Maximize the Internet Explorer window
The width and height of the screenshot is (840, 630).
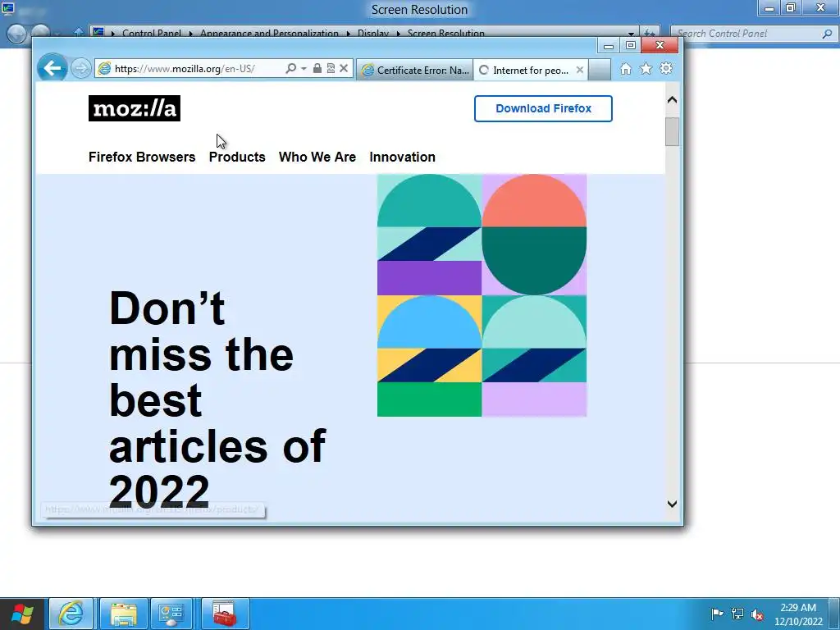(631, 46)
